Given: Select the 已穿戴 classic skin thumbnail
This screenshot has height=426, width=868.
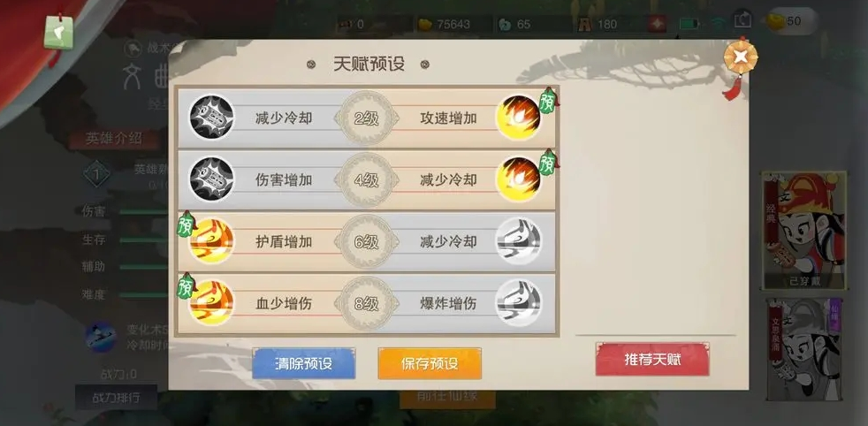Looking at the screenshot, I should [x=804, y=230].
